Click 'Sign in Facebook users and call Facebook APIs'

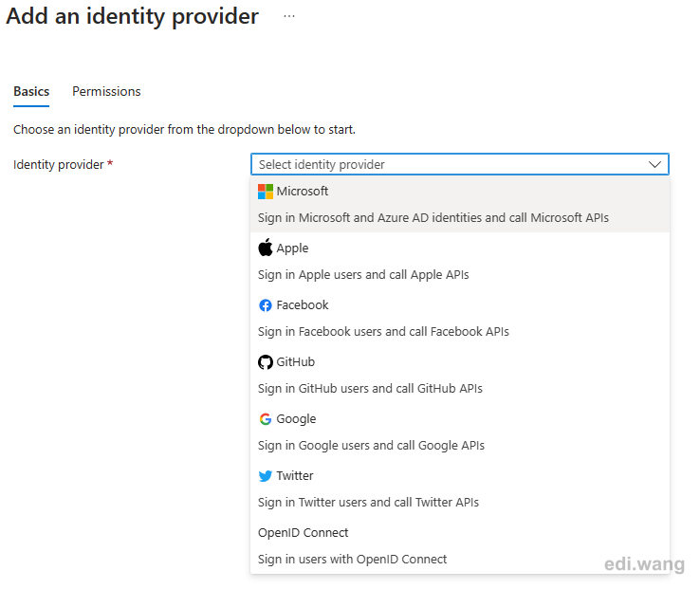point(383,332)
